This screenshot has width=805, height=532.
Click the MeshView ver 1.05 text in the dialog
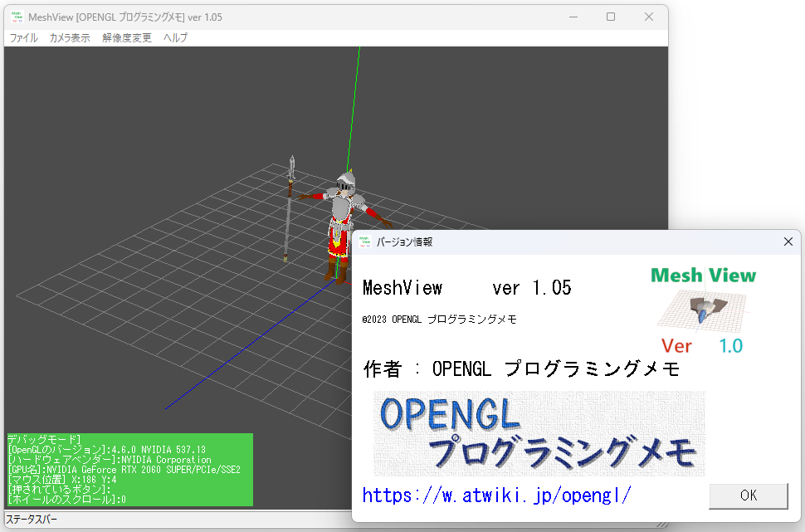pyautogui.click(x=466, y=287)
